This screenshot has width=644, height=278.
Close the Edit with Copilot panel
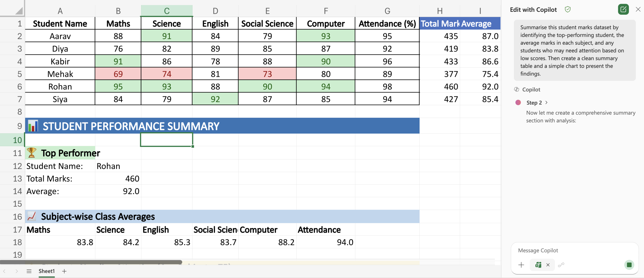click(x=638, y=9)
